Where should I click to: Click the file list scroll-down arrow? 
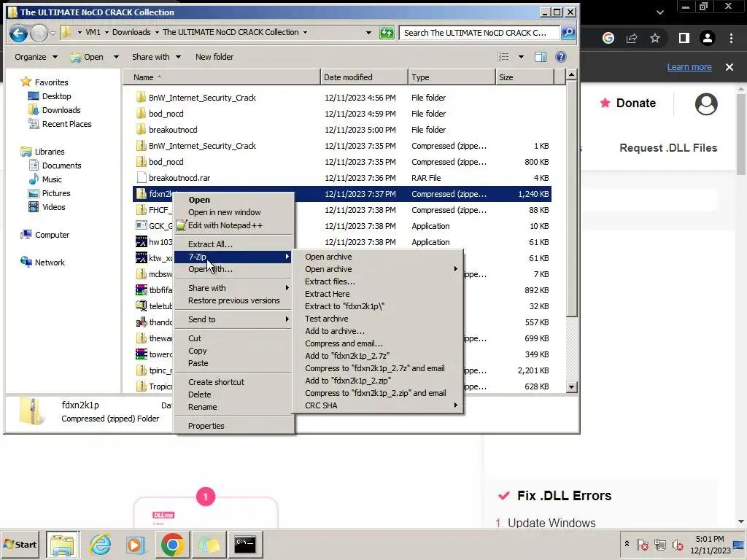coord(571,386)
